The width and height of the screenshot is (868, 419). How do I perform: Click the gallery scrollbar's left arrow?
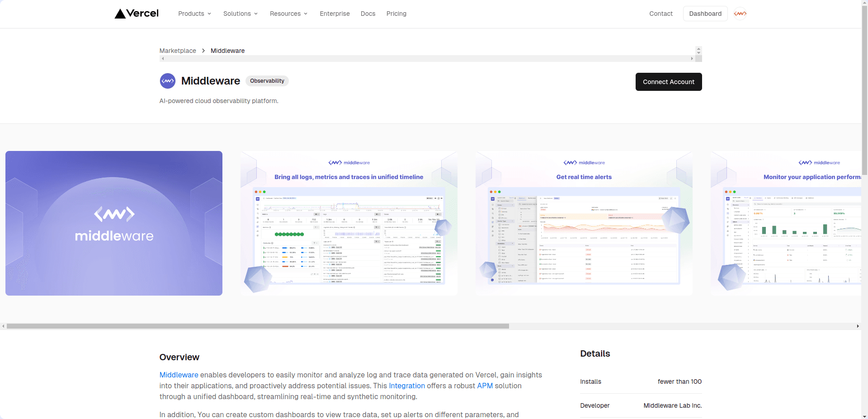coord(3,326)
